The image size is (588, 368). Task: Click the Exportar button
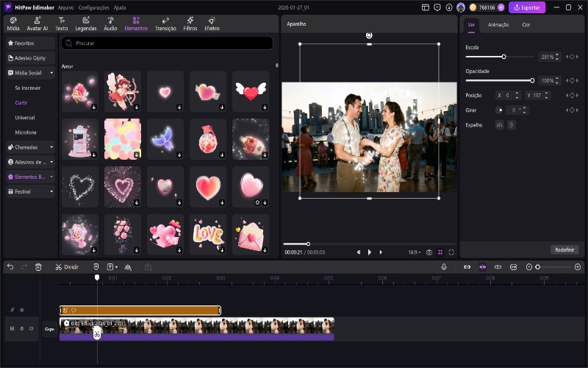(527, 7)
